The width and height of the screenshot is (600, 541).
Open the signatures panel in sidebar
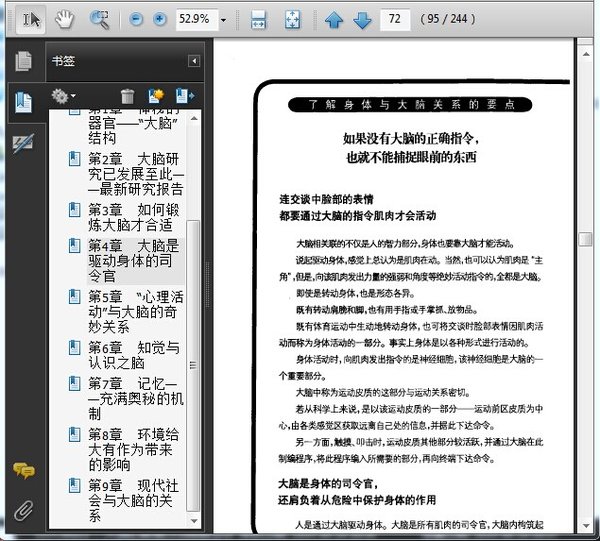[22, 143]
